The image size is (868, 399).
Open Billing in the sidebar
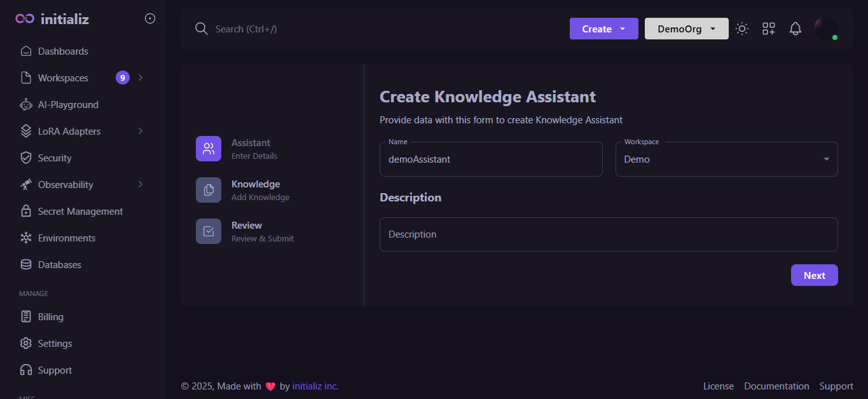click(x=51, y=317)
